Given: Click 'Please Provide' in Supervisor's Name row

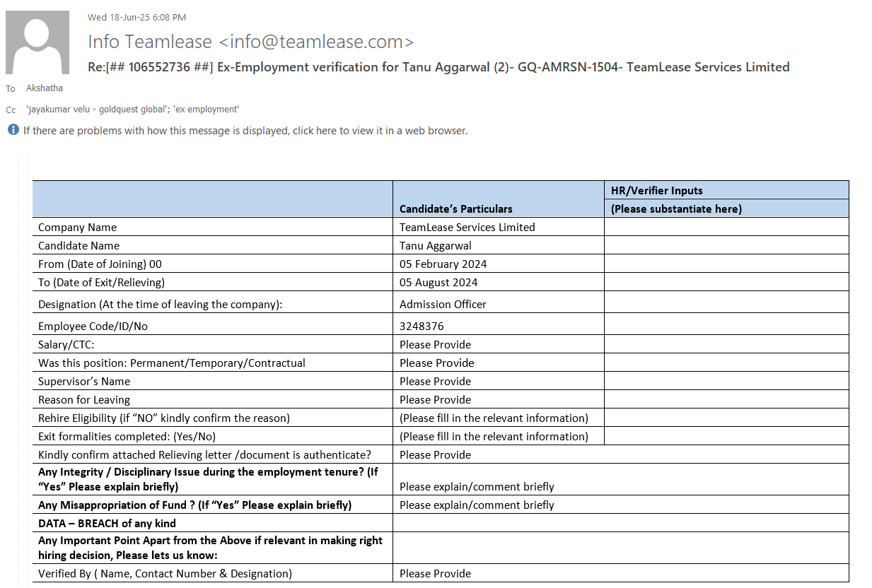Looking at the screenshot, I should pyautogui.click(x=436, y=381).
